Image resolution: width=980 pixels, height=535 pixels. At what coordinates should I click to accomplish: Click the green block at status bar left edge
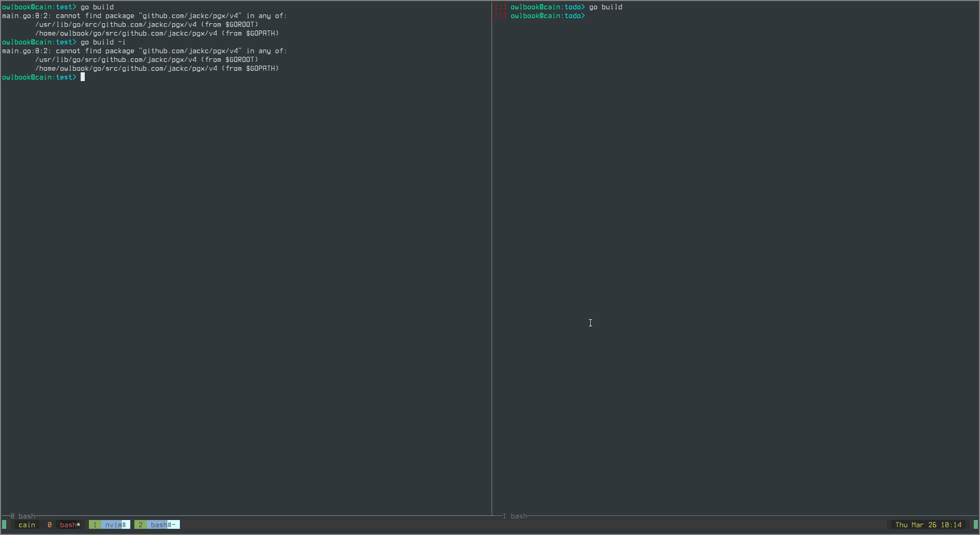[x=5, y=525]
